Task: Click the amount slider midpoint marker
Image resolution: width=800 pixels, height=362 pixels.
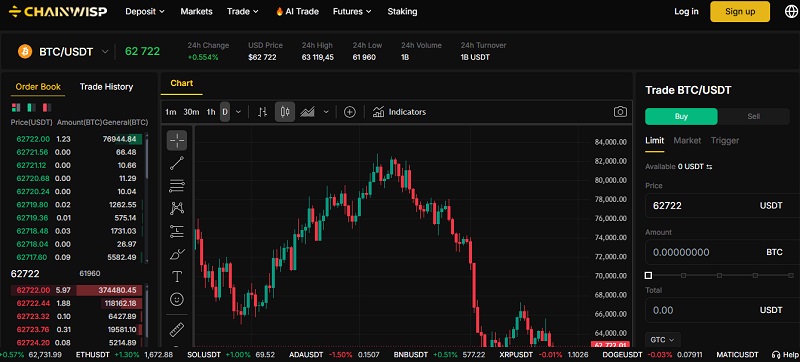Action: point(719,275)
